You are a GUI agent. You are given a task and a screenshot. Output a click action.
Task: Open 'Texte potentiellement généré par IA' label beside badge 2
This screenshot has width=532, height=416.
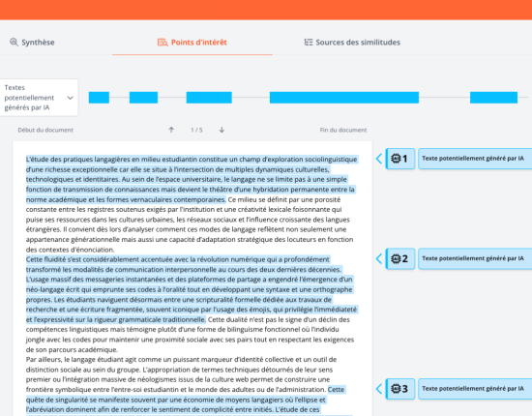475,258
